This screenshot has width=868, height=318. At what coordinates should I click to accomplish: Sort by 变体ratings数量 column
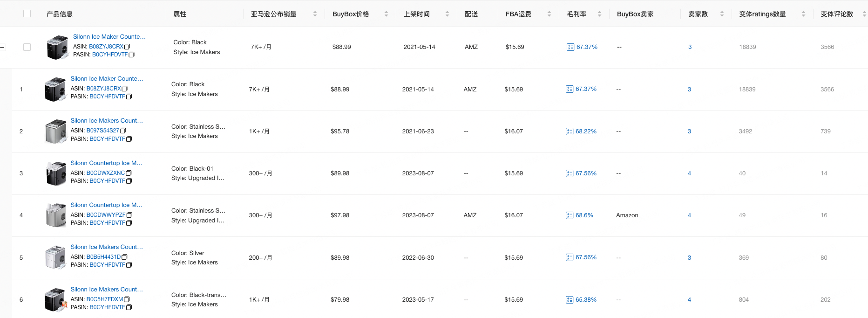click(803, 14)
